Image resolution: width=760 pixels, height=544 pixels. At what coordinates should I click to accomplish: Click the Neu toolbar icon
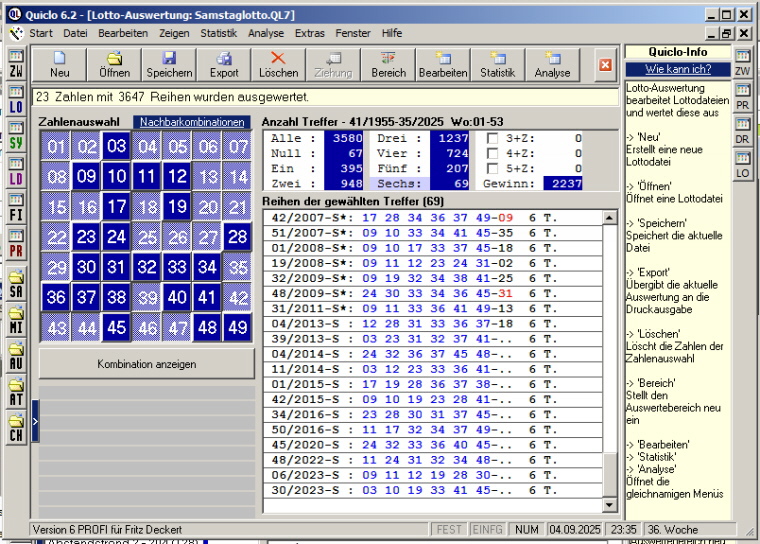tap(59, 64)
